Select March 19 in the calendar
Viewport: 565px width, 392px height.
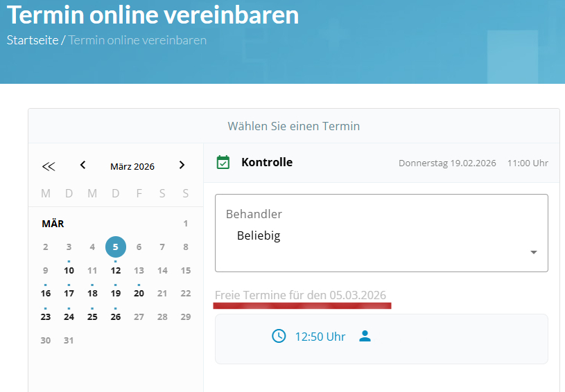(x=116, y=294)
